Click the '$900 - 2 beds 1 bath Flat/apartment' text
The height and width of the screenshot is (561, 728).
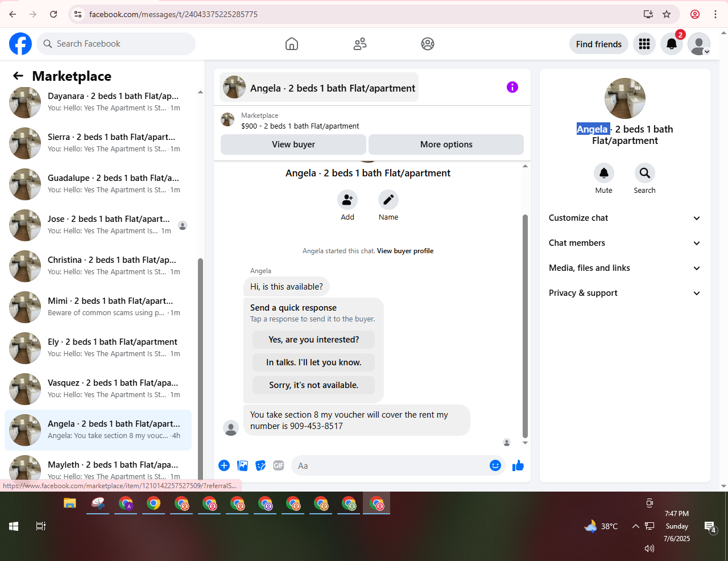[x=300, y=126]
